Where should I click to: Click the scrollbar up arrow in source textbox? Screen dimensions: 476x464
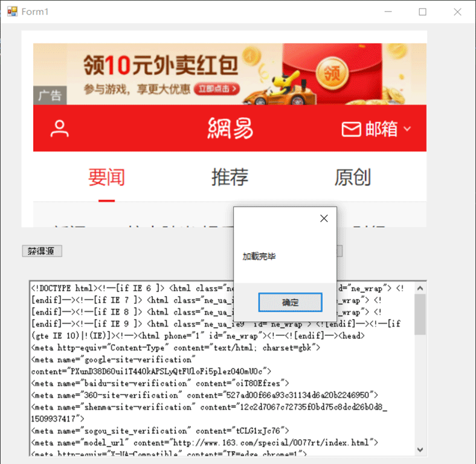420,288
